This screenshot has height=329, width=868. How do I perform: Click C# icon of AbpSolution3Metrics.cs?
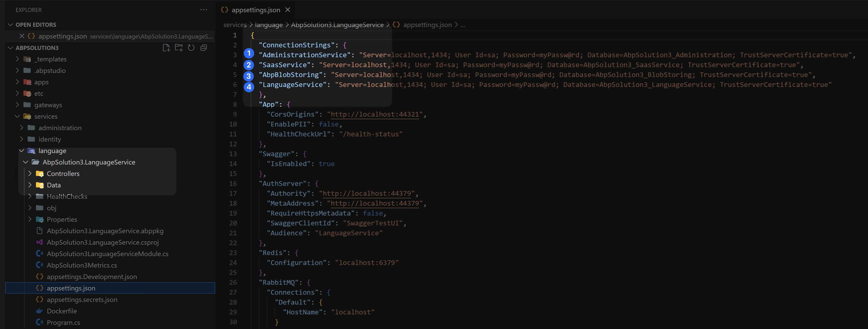click(x=39, y=265)
